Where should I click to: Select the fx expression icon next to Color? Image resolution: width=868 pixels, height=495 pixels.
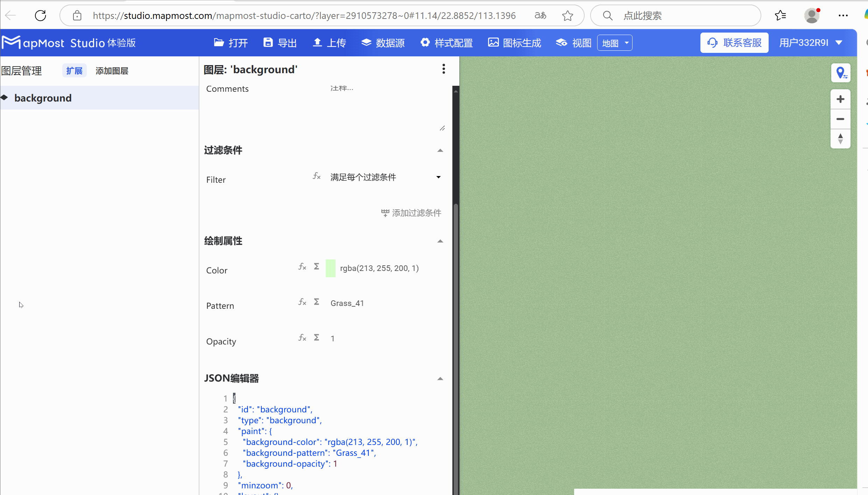tap(302, 267)
